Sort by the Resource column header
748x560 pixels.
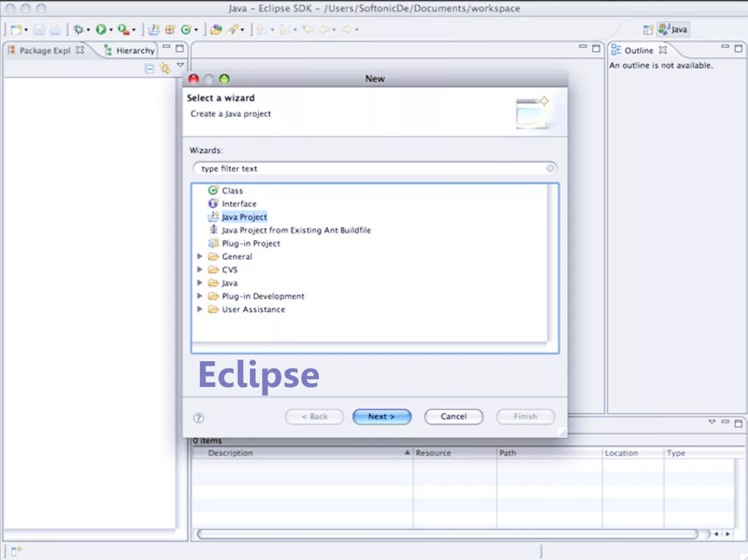(x=455, y=452)
